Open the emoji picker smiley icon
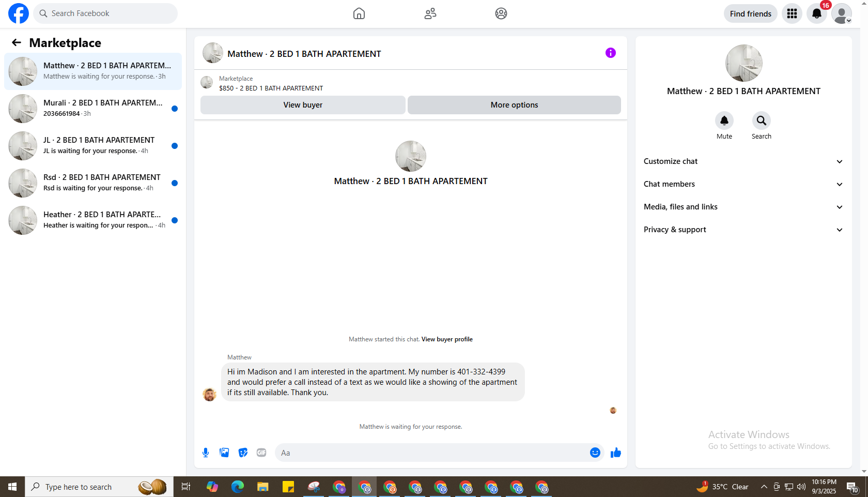This screenshot has width=868, height=497. (x=595, y=453)
